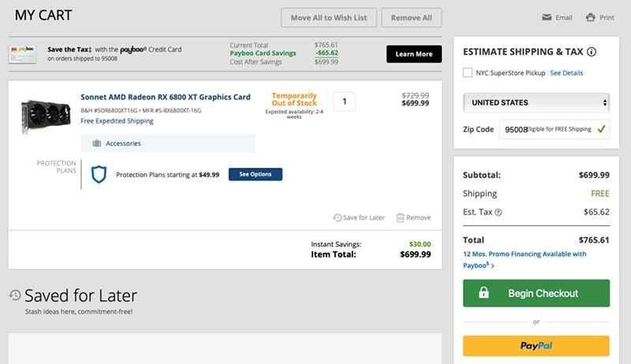Click the Saved for Later heading clock icon
This screenshot has height=364, width=631.
coord(15,295)
